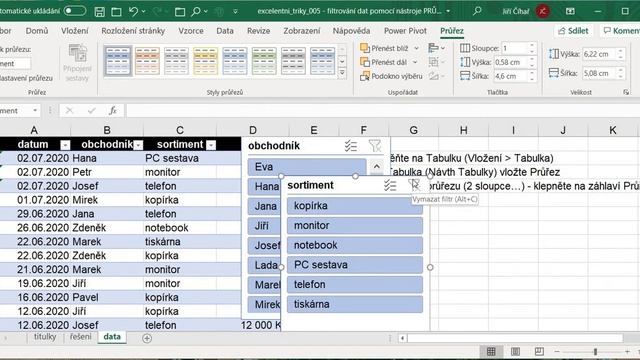Select Eva in obchodník slicer
Image resolution: width=640 pixels, height=360 pixels.
click(x=307, y=167)
